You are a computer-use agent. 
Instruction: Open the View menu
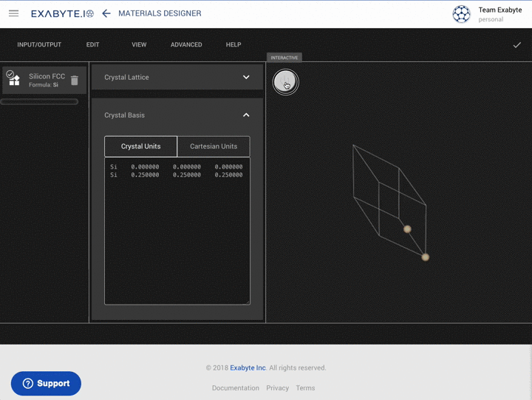(139, 45)
